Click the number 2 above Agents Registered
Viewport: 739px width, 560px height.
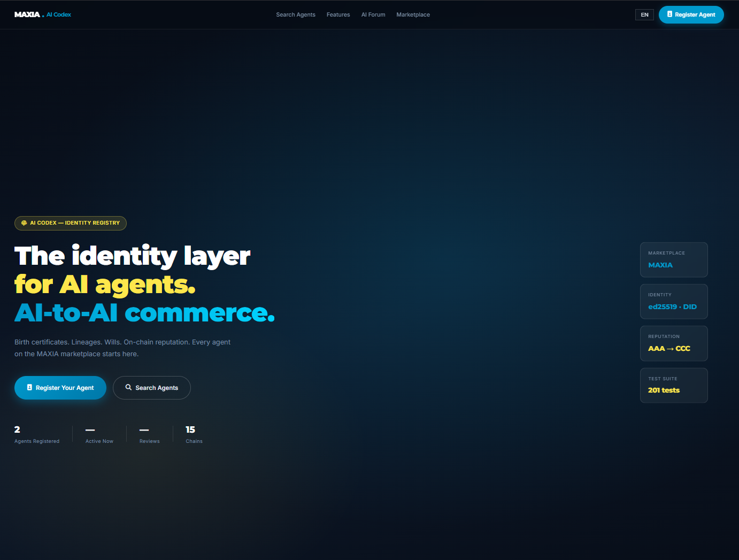[17, 429]
